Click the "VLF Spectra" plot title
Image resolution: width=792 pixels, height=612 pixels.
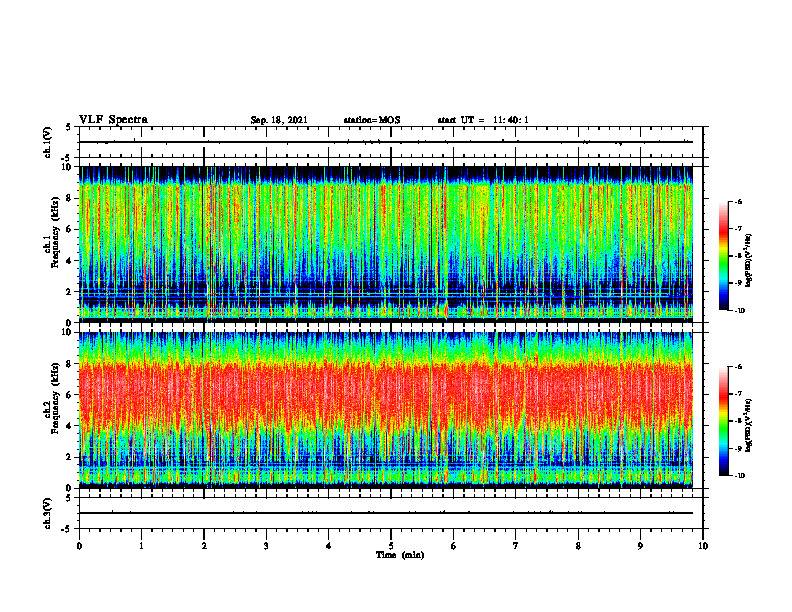(x=113, y=120)
